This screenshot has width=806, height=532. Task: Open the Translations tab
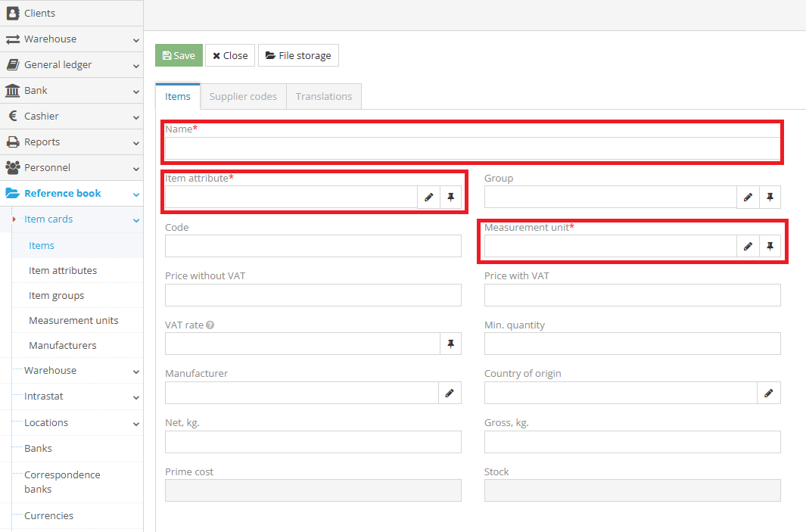[x=323, y=97]
